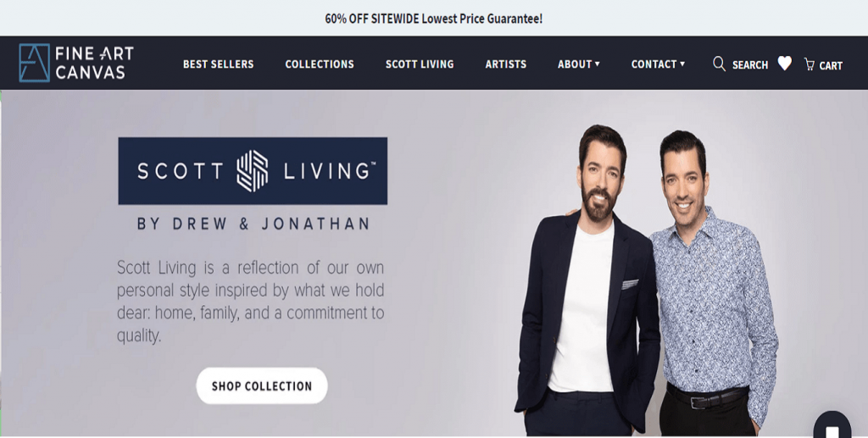Click the photo of the two brothers
The height and width of the screenshot is (438, 868).
tap(647, 280)
